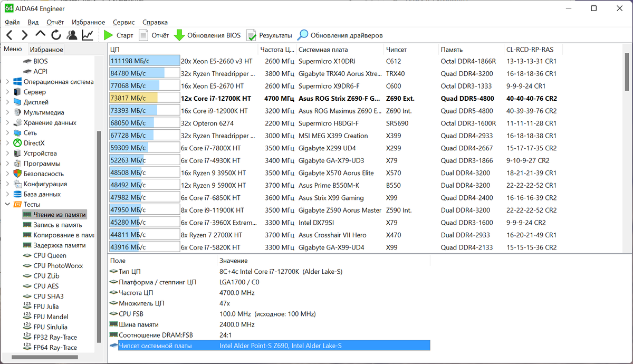
Task: Click Обновления BIOS in the toolbar
Action: [207, 35]
